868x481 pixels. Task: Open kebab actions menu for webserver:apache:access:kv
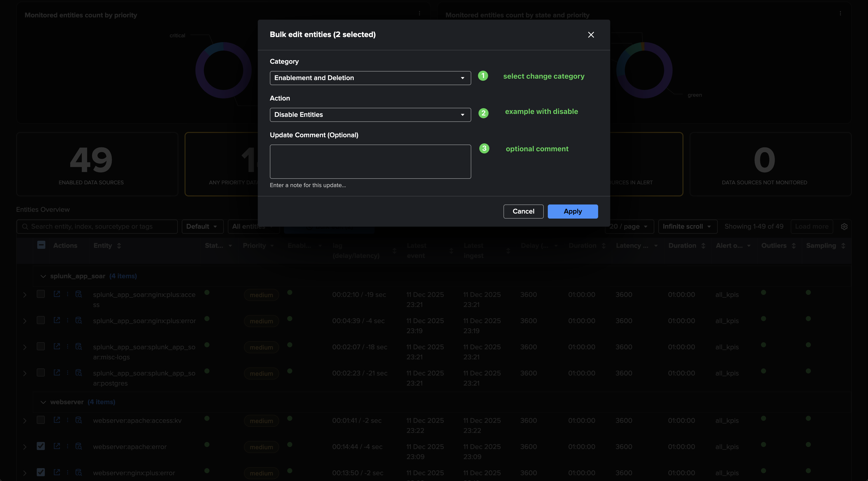tap(67, 420)
